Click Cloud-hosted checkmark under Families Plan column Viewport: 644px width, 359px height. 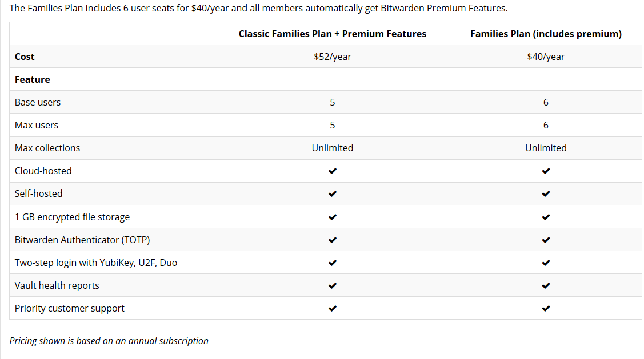[546, 171]
